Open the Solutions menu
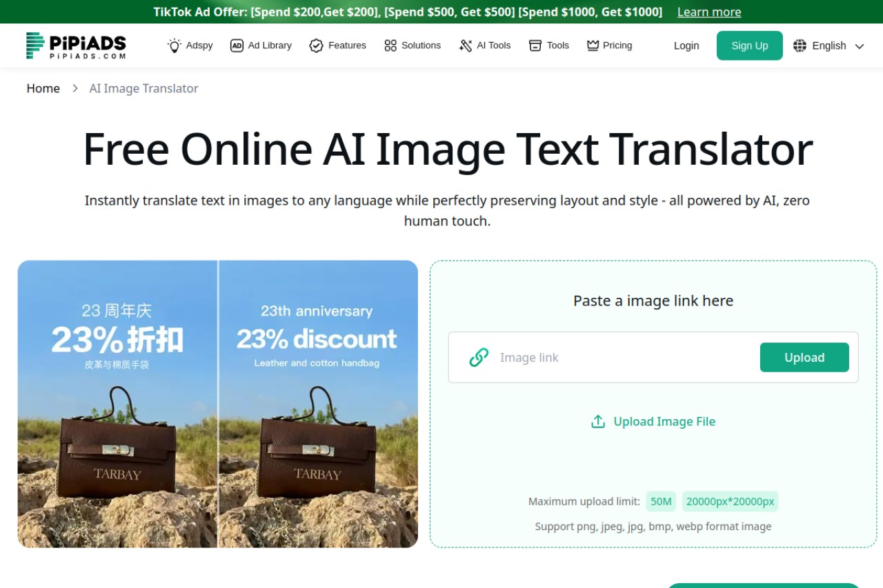This screenshot has width=883, height=588. (413, 45)
